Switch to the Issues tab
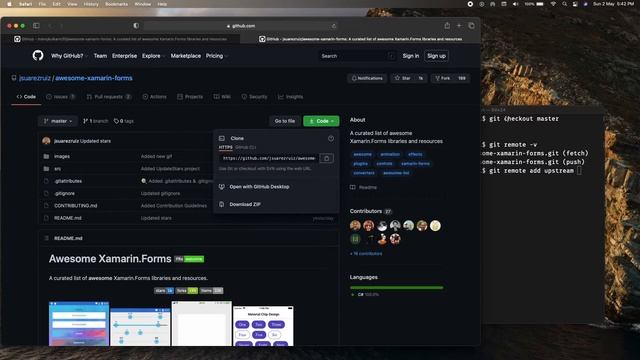Viewport: 640px width, 360px height. click(x=60, y=97)
